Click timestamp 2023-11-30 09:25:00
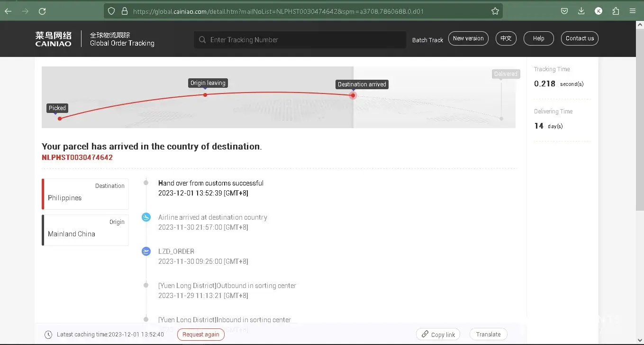The height and width of the screenshot is (345, 644). (x=203, y=261)
